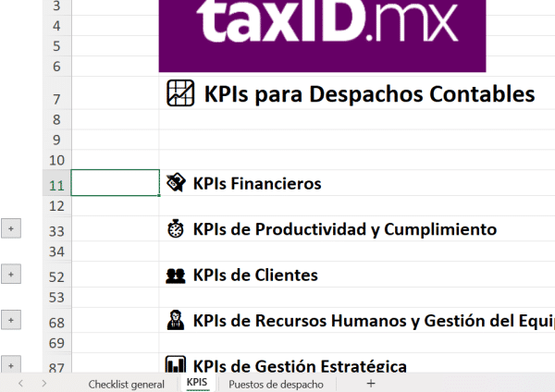Click the stopwatch icon beside KPIs de Productividad
Viewport: 555px width, 392px height.
click(176, 229)
